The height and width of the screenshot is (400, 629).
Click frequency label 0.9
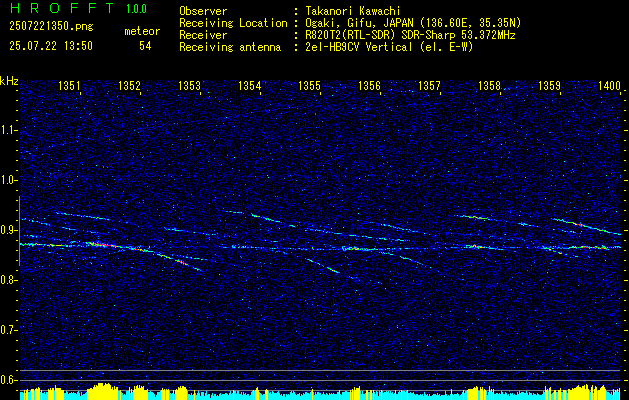pos(8,230)
